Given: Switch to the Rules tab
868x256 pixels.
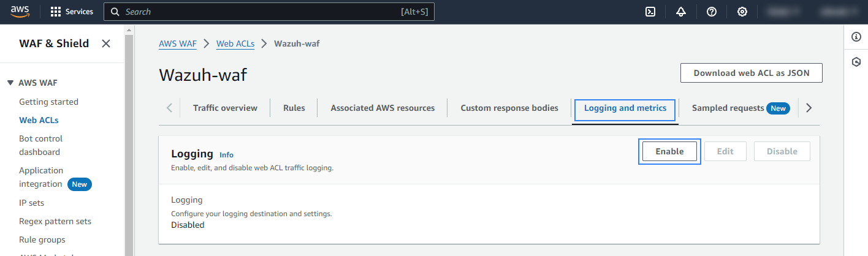Looking at the screenshot, I should point(294,108).
